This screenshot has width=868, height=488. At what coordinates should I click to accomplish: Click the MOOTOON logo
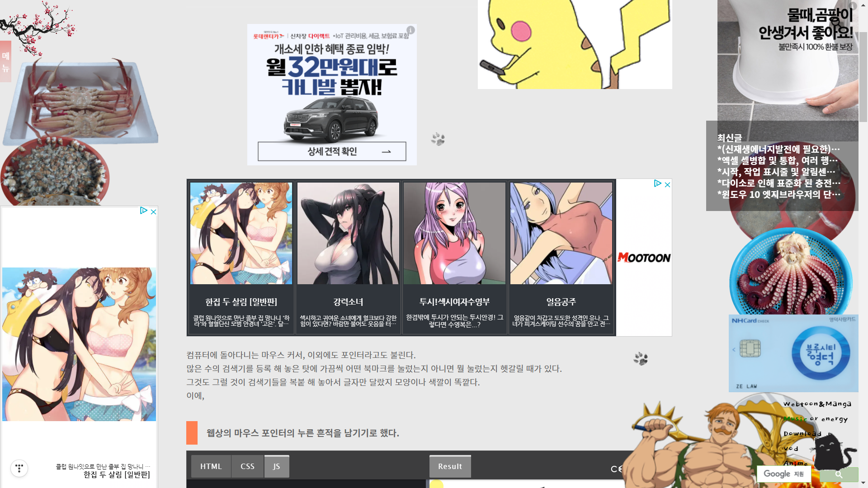click(x=644, y=258)
